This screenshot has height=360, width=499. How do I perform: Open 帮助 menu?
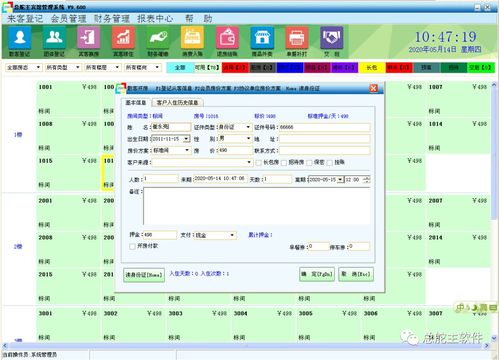point(199,19)
